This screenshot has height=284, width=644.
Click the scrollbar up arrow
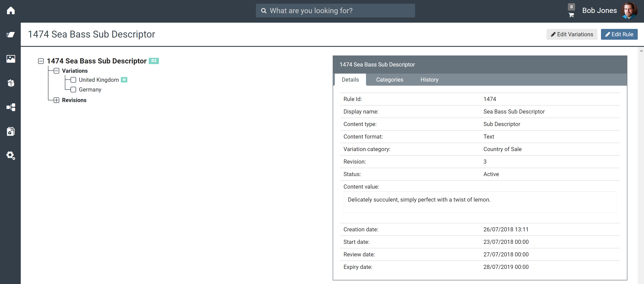tap(641, 51)
